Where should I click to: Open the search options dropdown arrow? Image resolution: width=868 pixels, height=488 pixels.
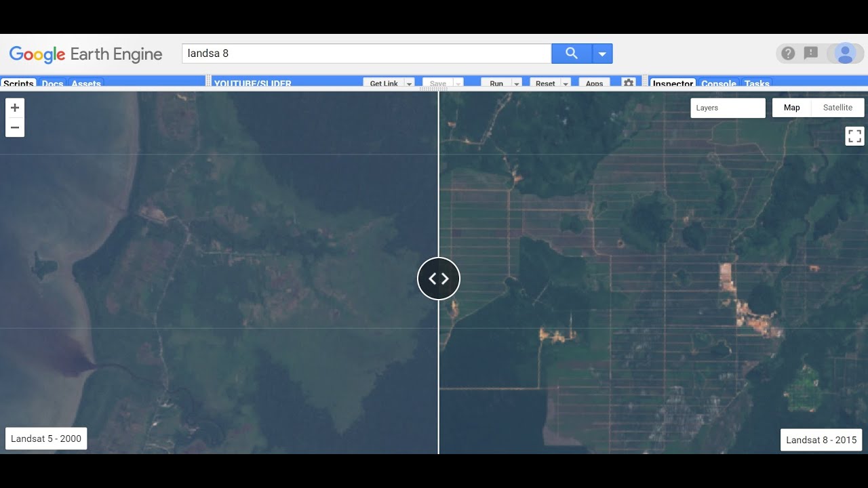(602, 54)
